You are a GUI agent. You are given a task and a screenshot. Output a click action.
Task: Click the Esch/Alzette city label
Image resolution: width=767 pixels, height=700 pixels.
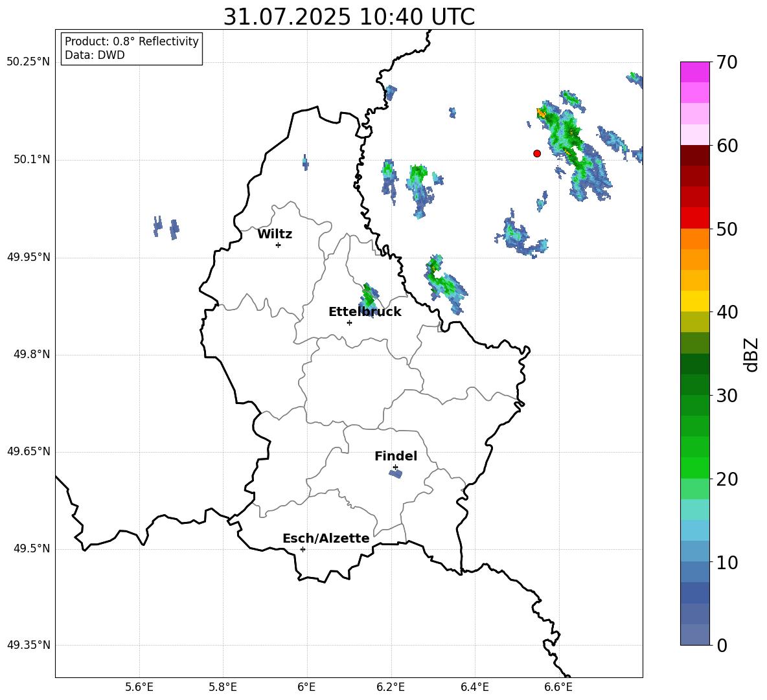326,538
